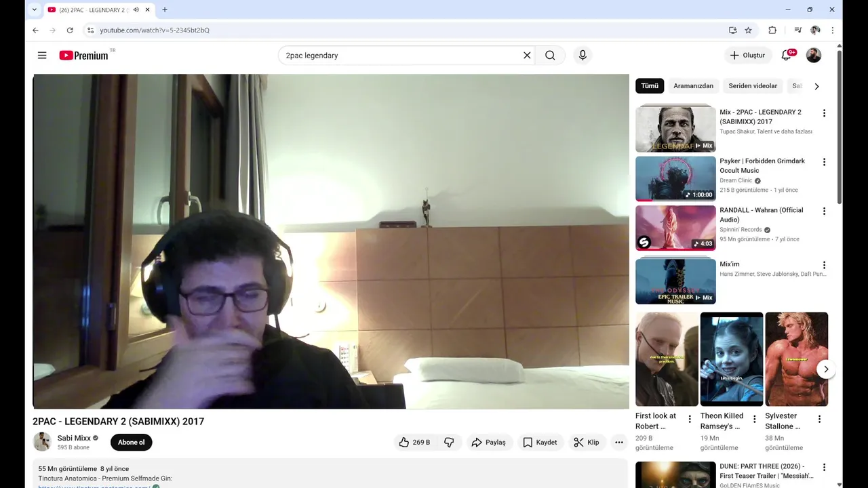Open Psyker Forbidden Grimdark thumbnail
This screenshot has width=868, height=488.
(x=675, y=179)
